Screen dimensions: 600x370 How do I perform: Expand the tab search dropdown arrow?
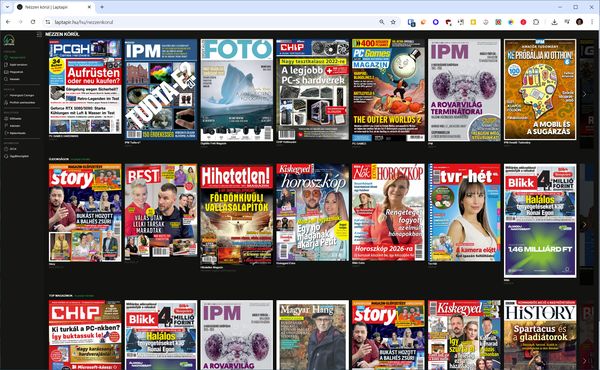coord(7,7)
